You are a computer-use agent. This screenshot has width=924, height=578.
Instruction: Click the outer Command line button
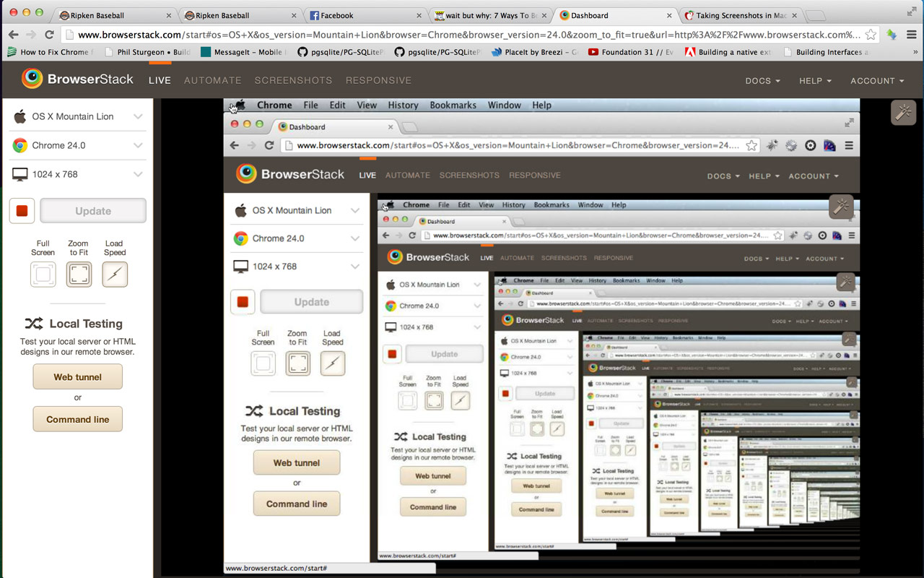pos(78,419)
